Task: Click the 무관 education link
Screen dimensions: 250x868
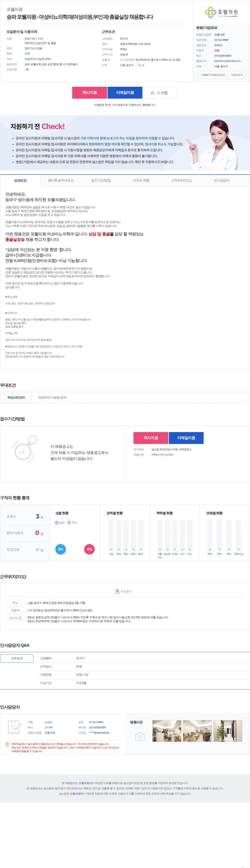Action: click(27, 54)
